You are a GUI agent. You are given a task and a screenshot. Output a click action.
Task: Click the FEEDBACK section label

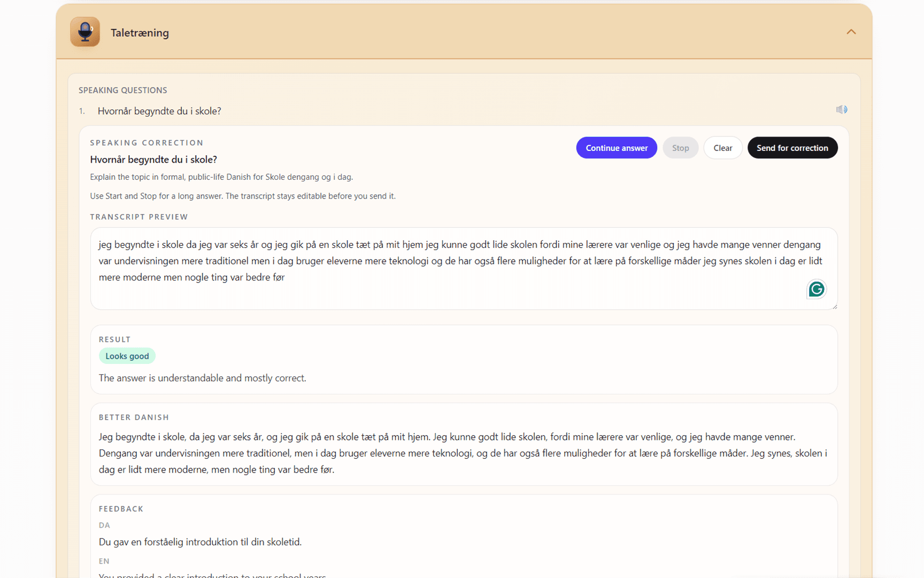click(x=121, y=508)
